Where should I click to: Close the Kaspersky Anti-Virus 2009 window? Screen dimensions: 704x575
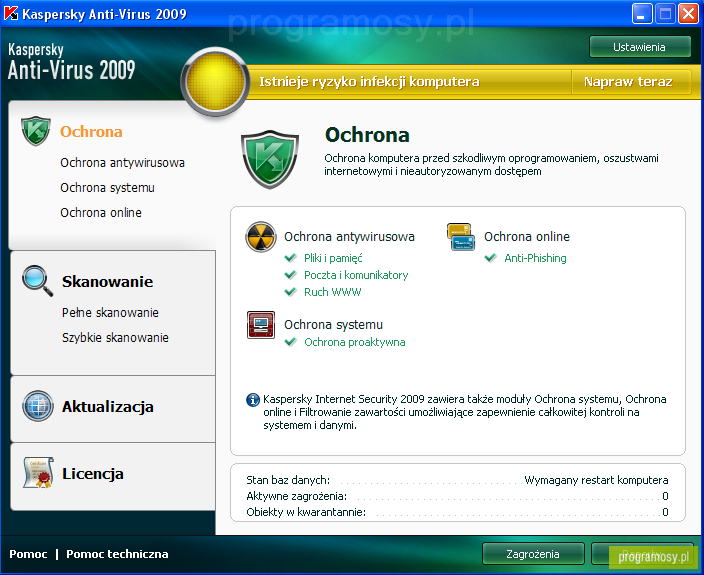point(688,13)
